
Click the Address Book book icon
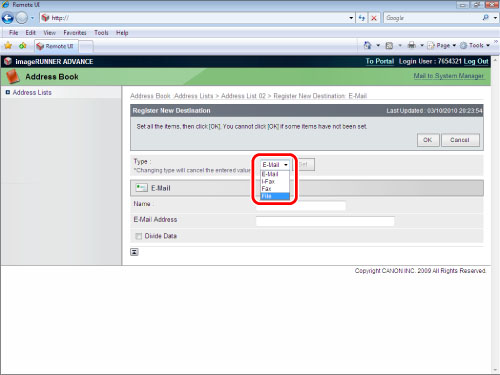coord(13,76)
